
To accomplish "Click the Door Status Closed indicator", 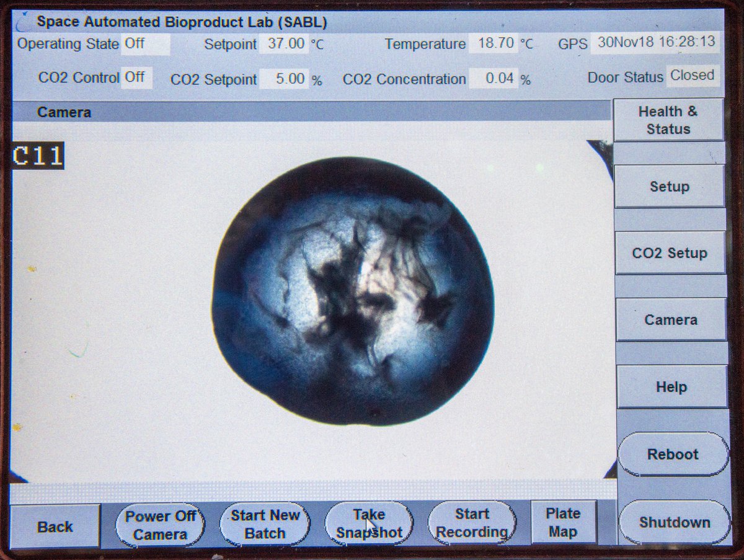I will point(693,76).
